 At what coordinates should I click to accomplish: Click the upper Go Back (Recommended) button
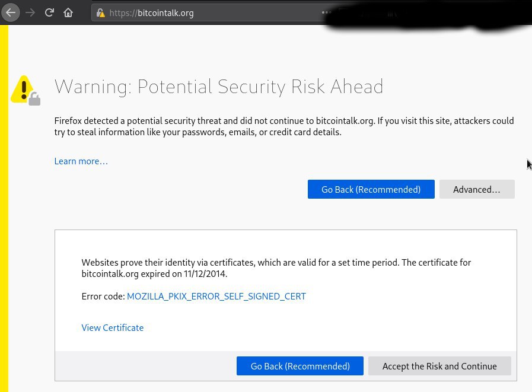(371, 189)
